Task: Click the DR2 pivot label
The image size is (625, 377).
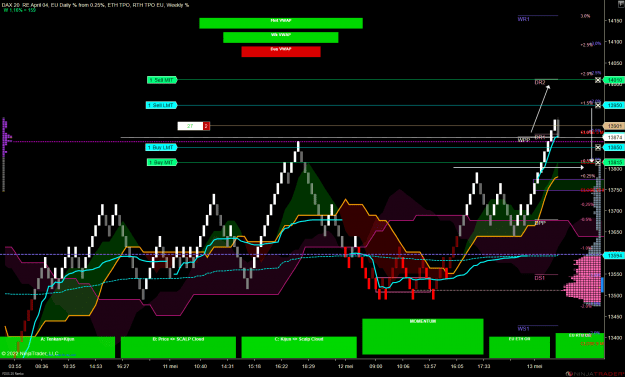Action: tap(540, 82)
